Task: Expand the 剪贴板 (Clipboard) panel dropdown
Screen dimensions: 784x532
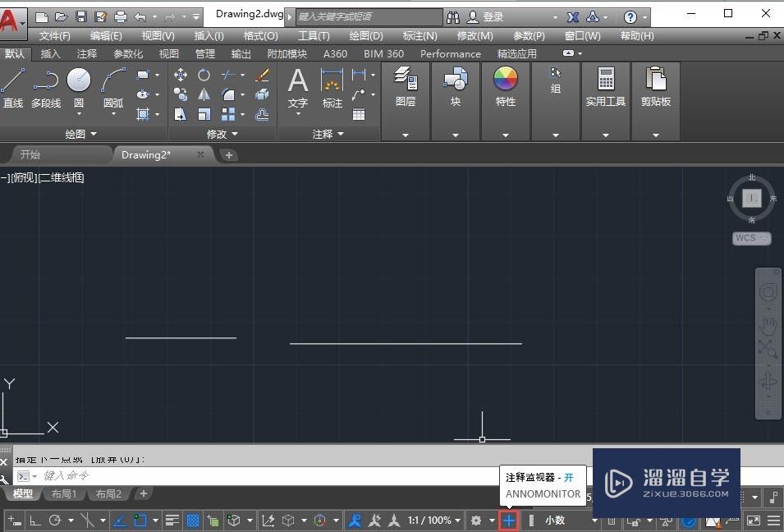Action: [655, 135]
